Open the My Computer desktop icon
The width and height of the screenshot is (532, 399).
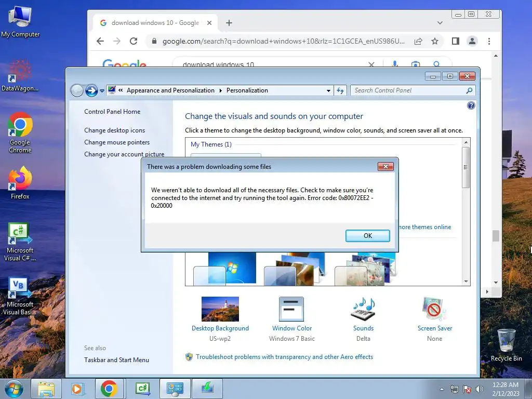pos(20,21)
